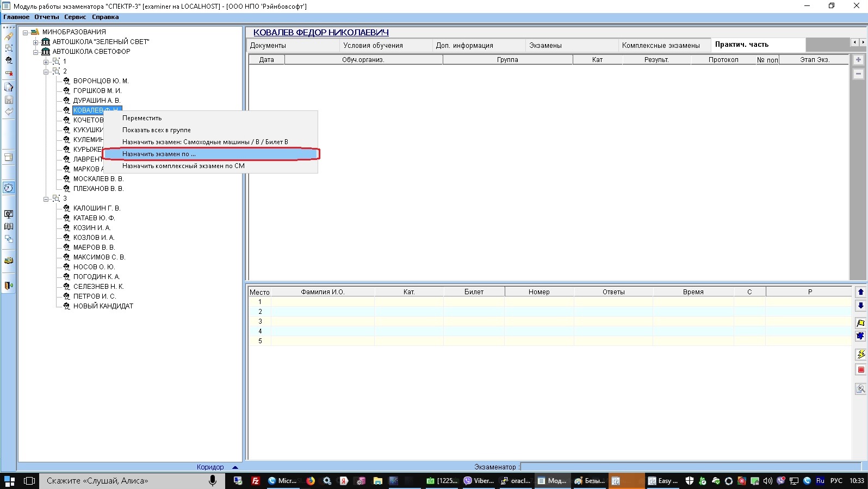Collapse АВТОШКОЛА СВЕТОФОР node
The width and height of the screenshot is (868, 489).
pyautogui.click(x=35, y=52)
